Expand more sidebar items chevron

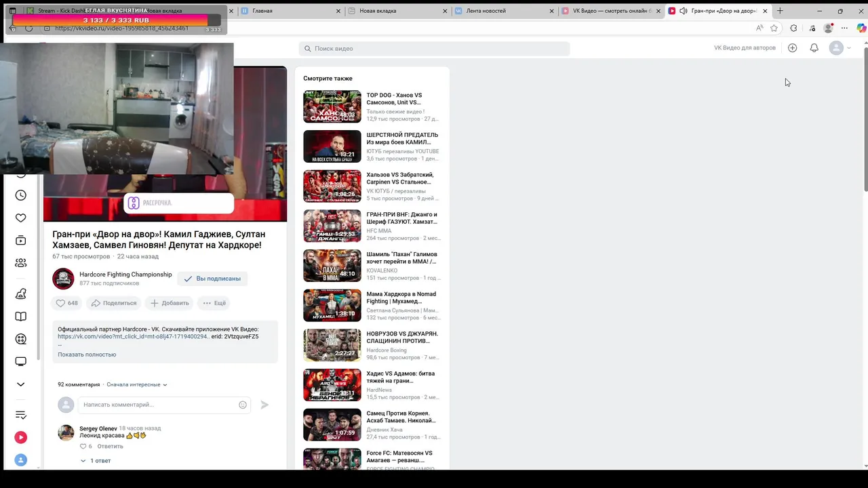(21, 384)
